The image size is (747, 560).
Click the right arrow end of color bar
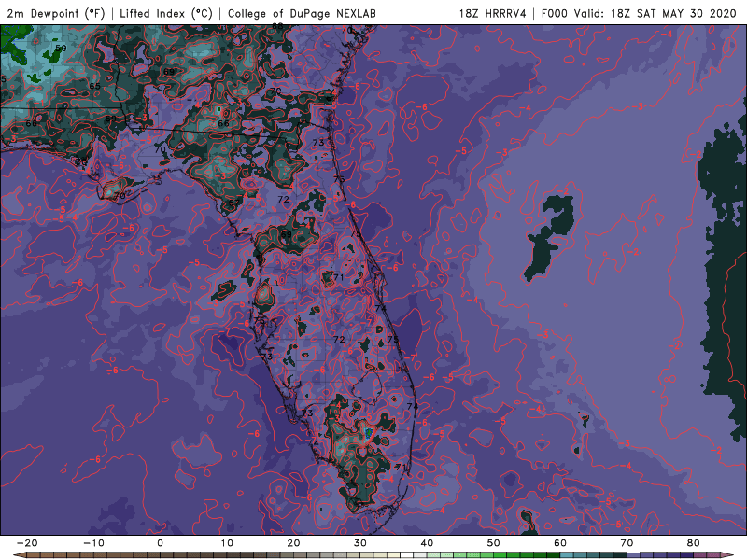pyautogui.click(x=728, y=555)
